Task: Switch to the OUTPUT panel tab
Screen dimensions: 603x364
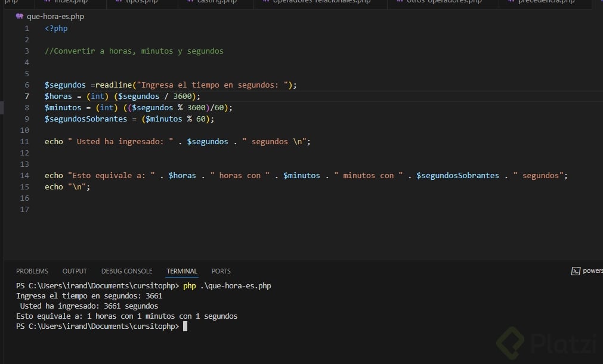Action: (75, 271)
